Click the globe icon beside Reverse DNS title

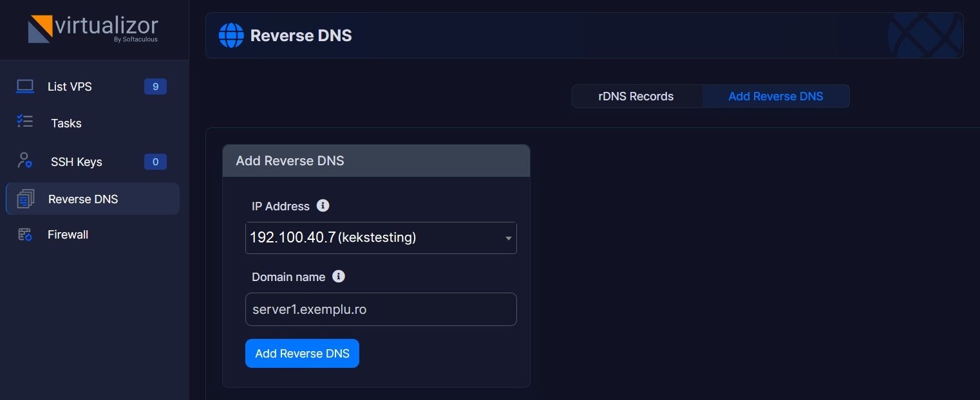coord(231,35)
